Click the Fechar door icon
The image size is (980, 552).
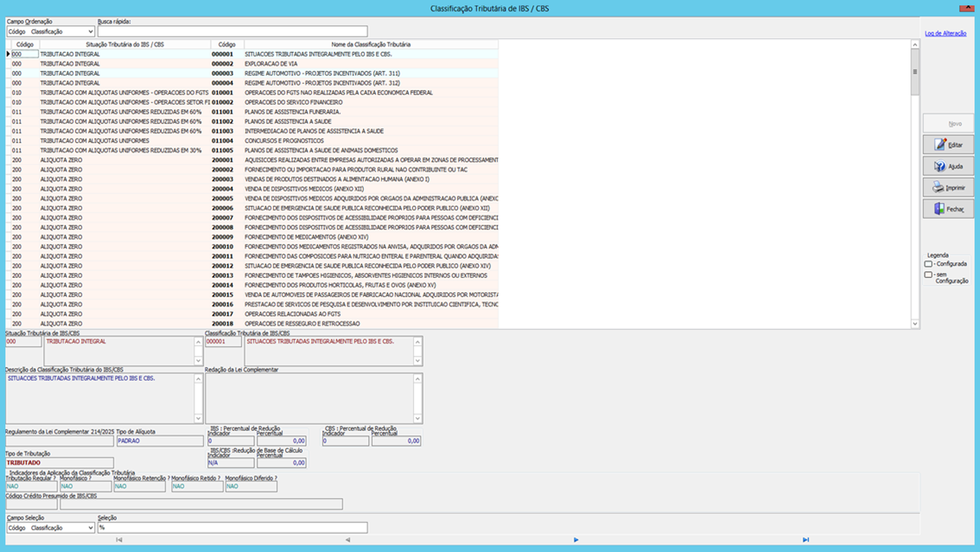click(939, 209)
